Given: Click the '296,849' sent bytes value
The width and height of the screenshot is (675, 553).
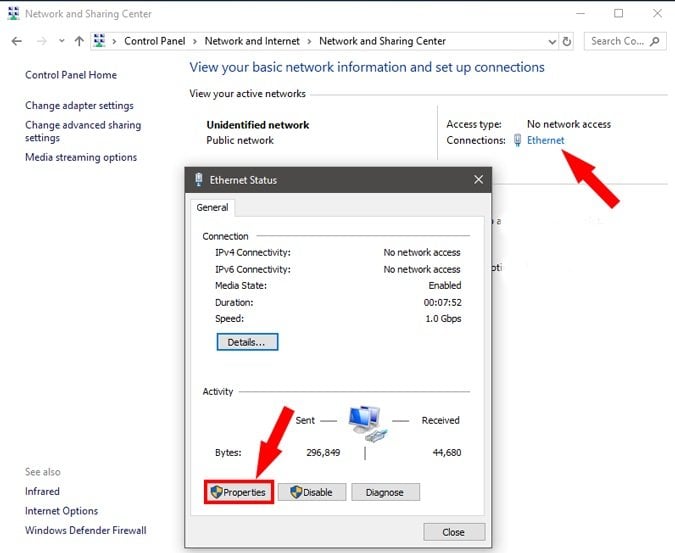Looking at the screenshot, I should coord(323,453).
